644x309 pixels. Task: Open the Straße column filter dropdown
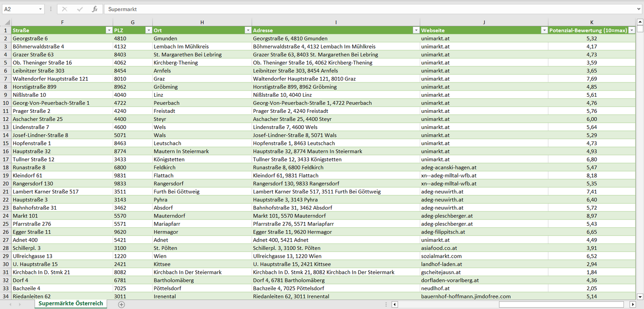tap(109, 30)
